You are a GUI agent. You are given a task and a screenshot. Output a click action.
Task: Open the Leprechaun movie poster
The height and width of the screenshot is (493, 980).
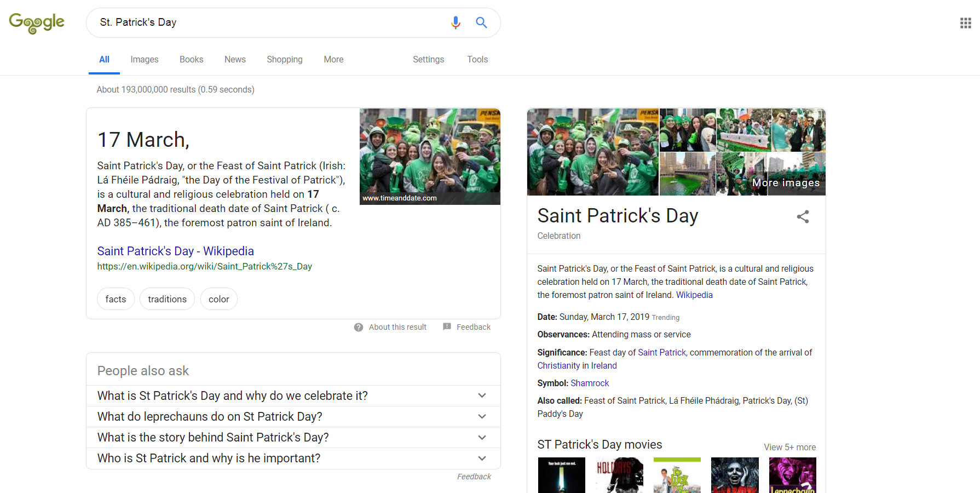793,475
